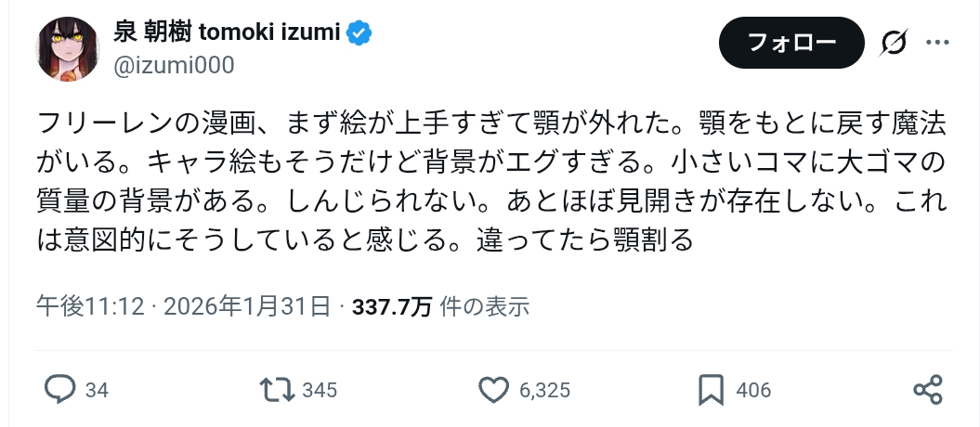Click the 午後11:12 post time

(89, 306)
